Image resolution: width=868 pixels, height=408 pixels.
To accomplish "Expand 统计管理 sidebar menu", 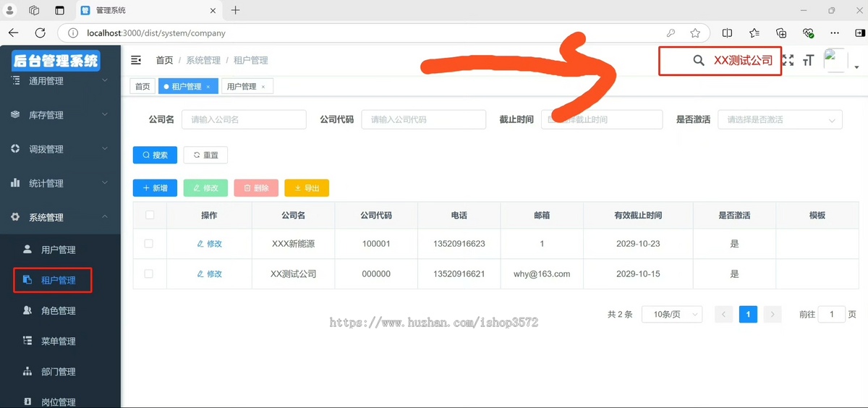I will [x=60, y=183].
